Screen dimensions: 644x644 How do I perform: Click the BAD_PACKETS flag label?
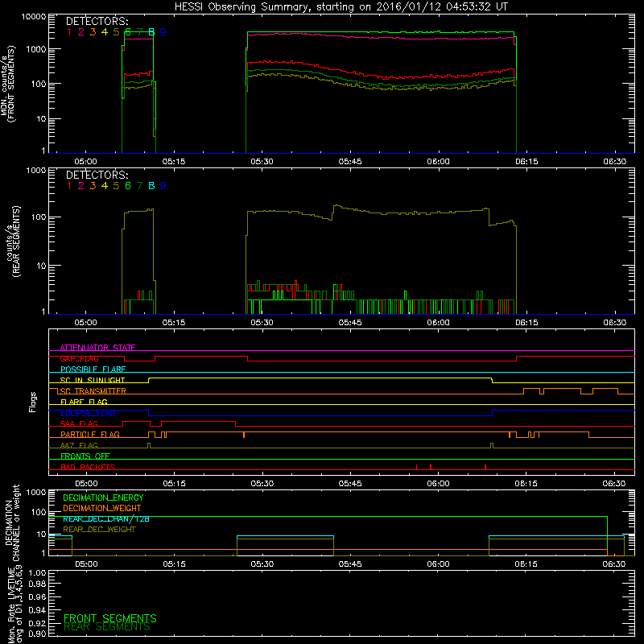pos(88,467)
